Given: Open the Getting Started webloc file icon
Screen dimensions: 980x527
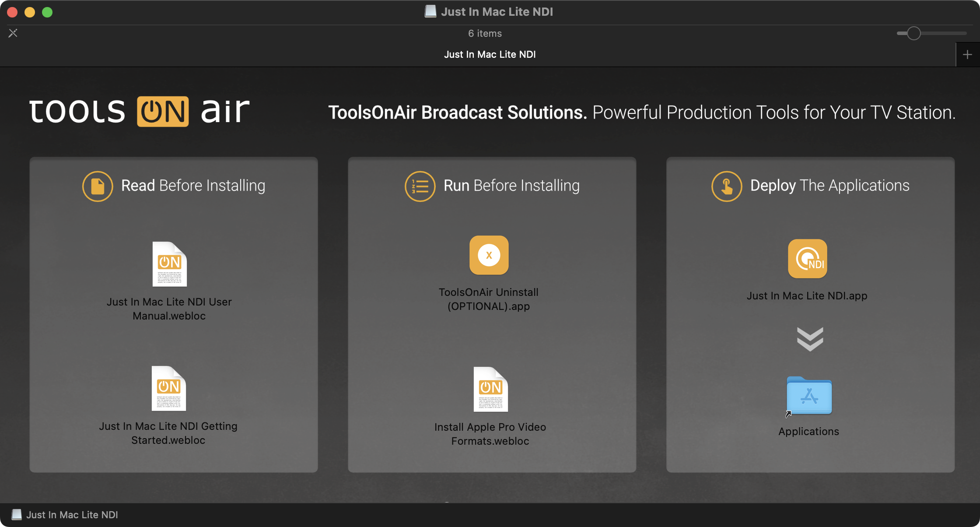Looking at the screenshot, I should point(168,388).
